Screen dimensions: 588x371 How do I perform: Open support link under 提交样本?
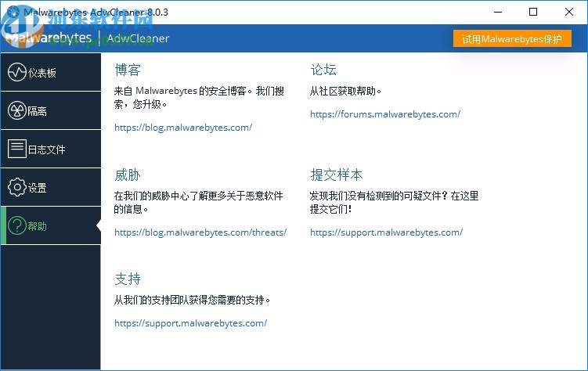386,232
